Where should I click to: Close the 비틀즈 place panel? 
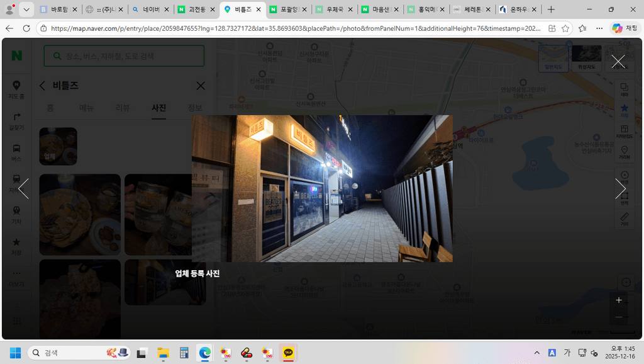point(201,86)
